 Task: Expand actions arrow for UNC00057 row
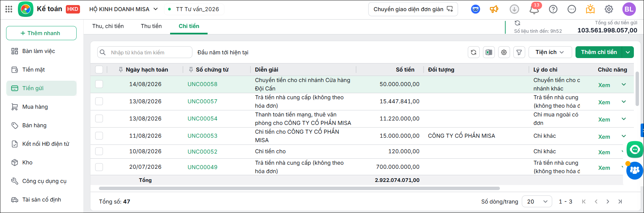tap(624, 102)
